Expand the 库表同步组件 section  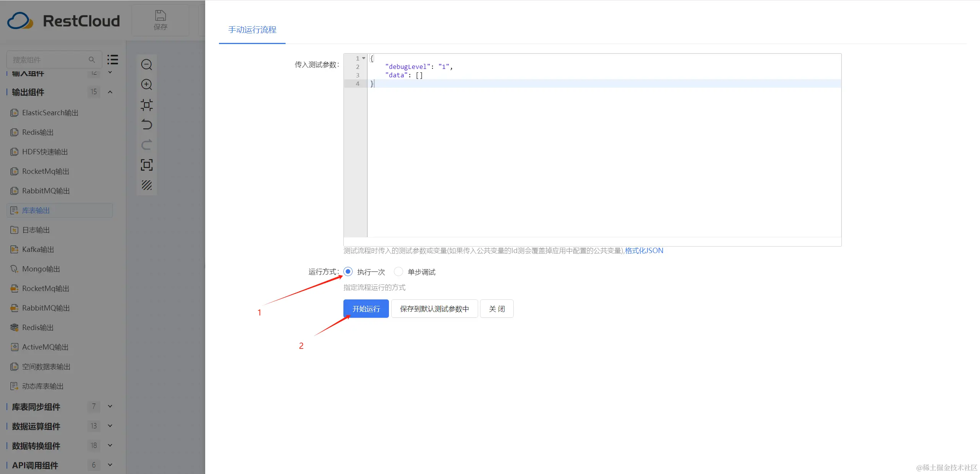[110, 406]
